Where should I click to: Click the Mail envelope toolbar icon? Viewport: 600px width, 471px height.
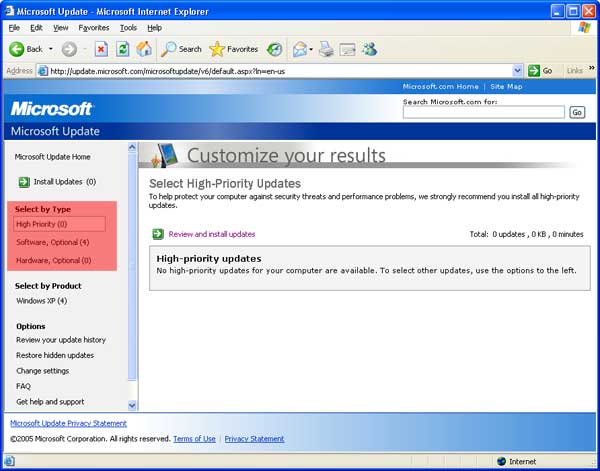click(299, 48)
